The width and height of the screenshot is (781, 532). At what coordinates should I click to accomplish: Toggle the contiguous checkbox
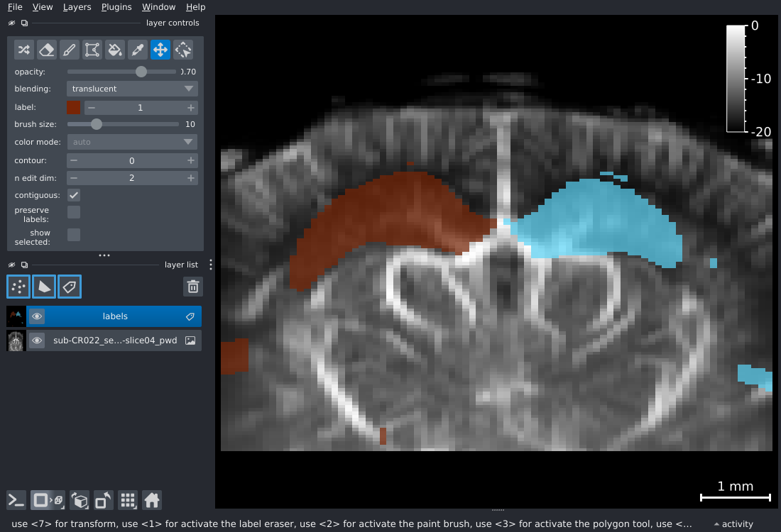tap(74, 195)
